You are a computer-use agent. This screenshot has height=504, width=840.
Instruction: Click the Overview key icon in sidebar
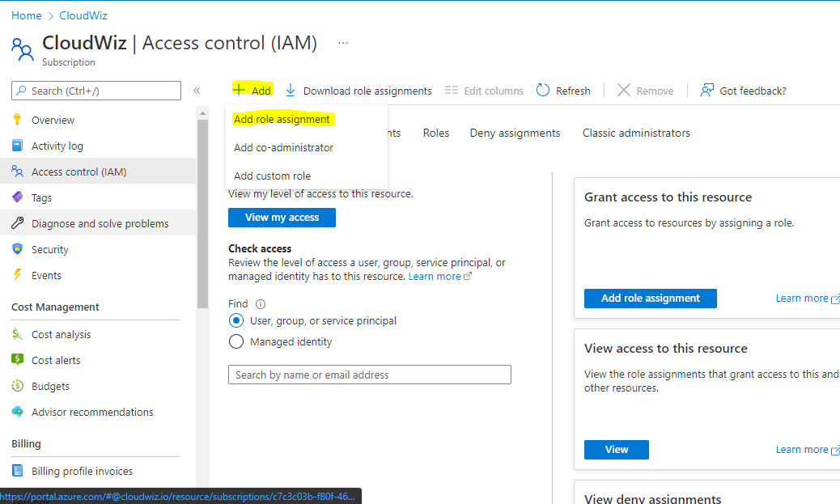click(x=17, y=120)
